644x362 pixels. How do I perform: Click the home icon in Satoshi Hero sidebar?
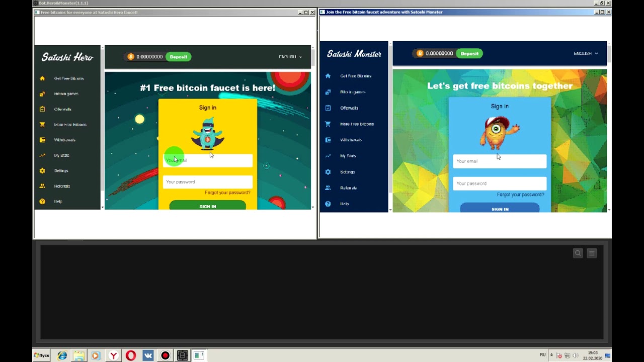pyautogui.click(x=42, y=78)
